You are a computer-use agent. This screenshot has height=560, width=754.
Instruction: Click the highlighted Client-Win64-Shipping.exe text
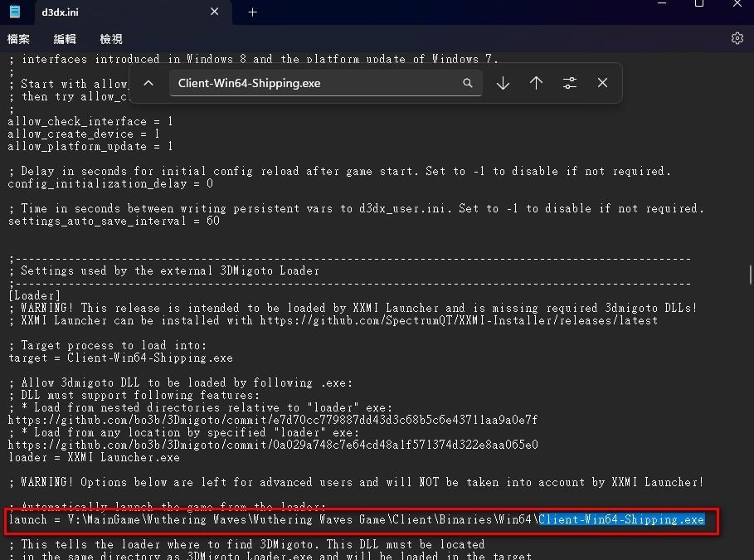(621, 520)
